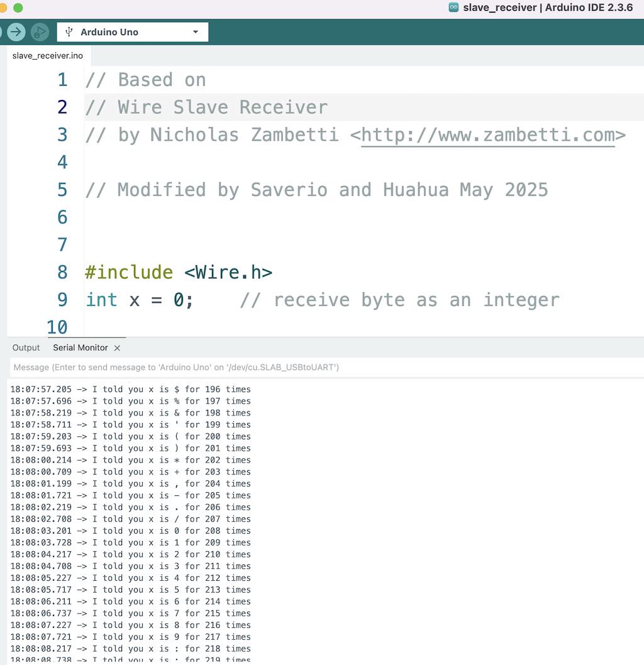644x665 pixels.
Task: Close the Serial Monitor tab
Action: (x=118, y=348)
